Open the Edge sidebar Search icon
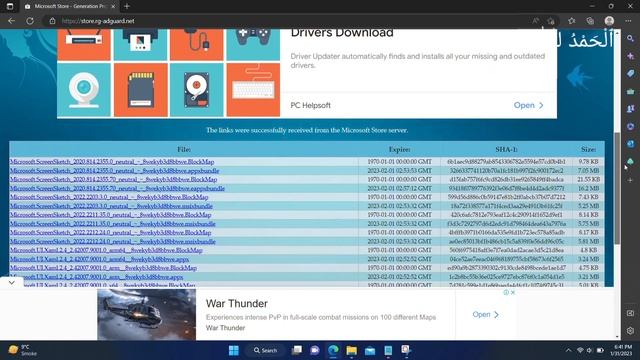The image size is (640, 360). click(631, 38)
